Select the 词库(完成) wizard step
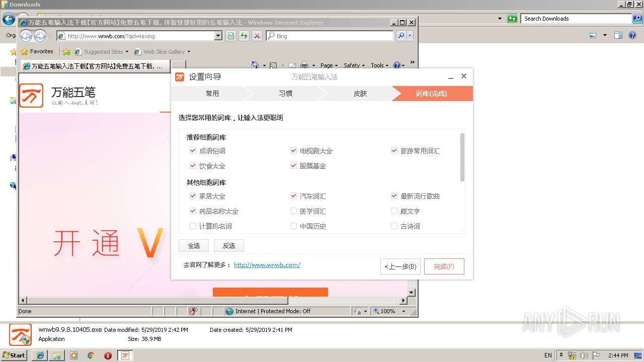The height and width of the screenshot is (362, 644). [431, 94]
